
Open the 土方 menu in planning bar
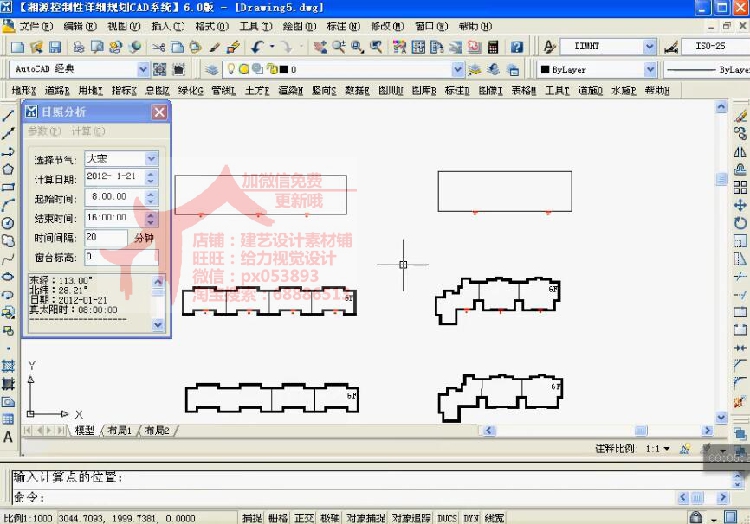tap(257, 90)
